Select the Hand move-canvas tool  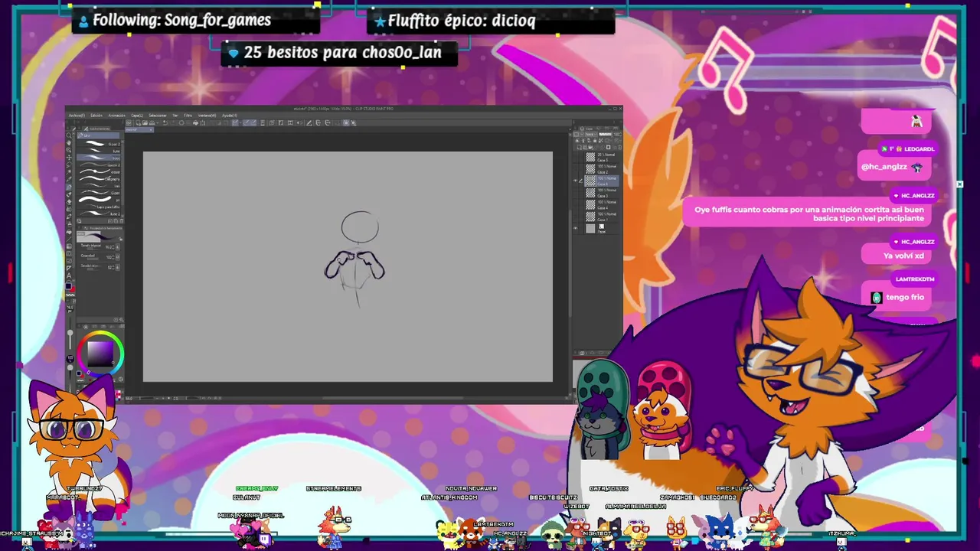69,143
